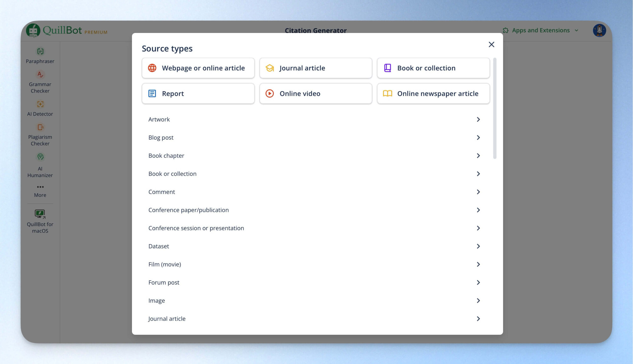Expand the Dataset row chevron

click(478, 246)
